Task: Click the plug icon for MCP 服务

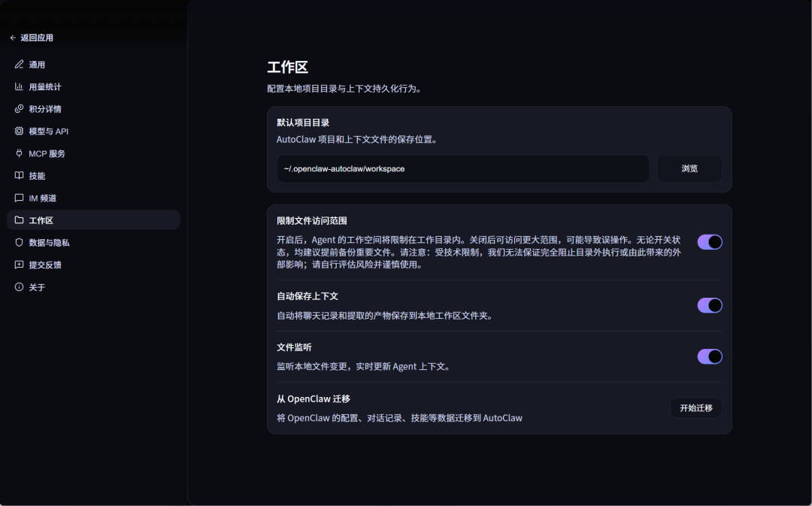Action: (x=19, y=153)
